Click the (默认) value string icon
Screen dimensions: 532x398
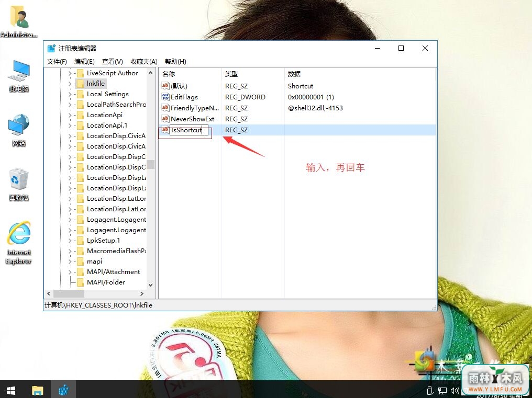pyautogui.click(x=165, y=86)
